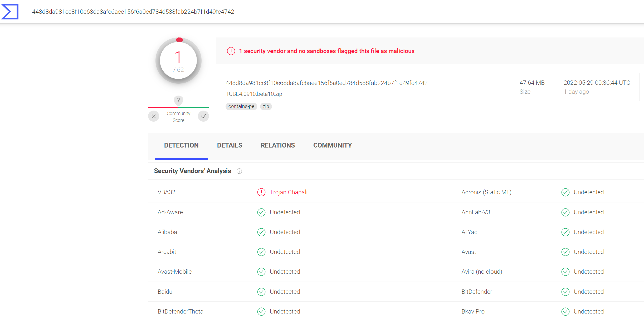Screen dimensions: 644x318
Task: Click the red alert icon in malicious banner
Action: (231, 51)
